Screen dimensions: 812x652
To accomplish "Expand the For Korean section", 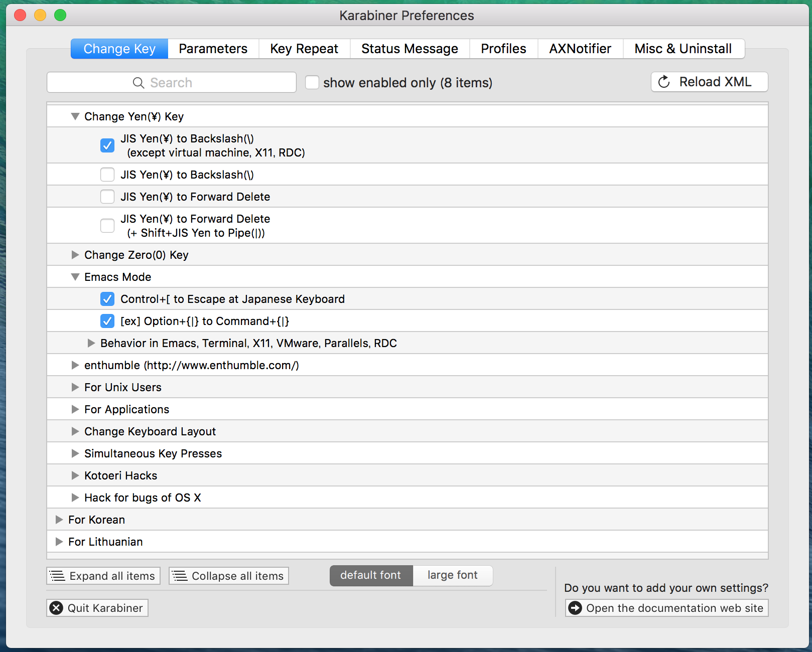I will [x=59, y=520].
